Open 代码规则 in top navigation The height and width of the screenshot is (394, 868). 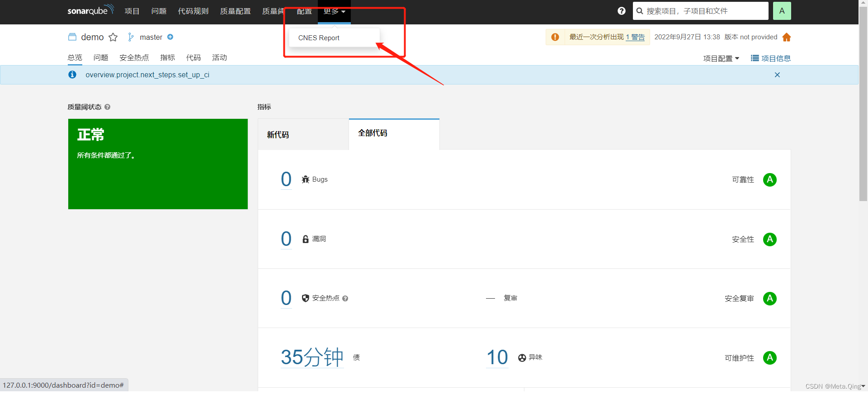pyautogui.click(x=193, y=11)
